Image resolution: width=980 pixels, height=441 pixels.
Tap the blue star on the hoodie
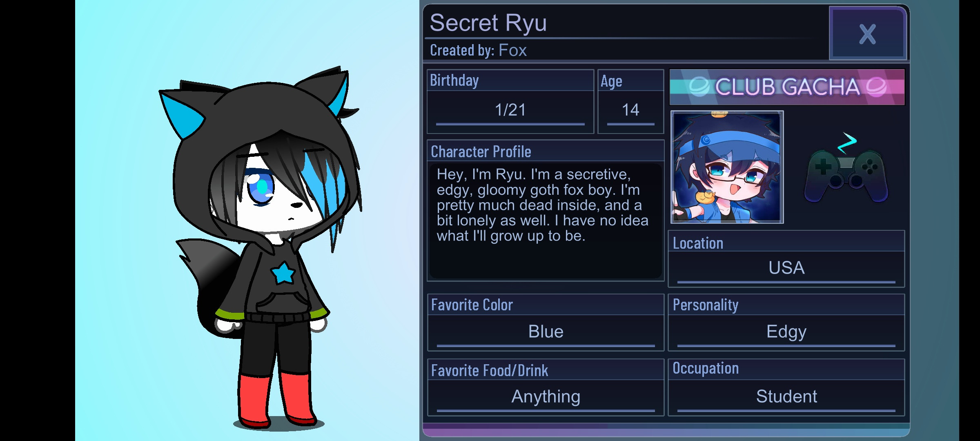click(283, 273)
